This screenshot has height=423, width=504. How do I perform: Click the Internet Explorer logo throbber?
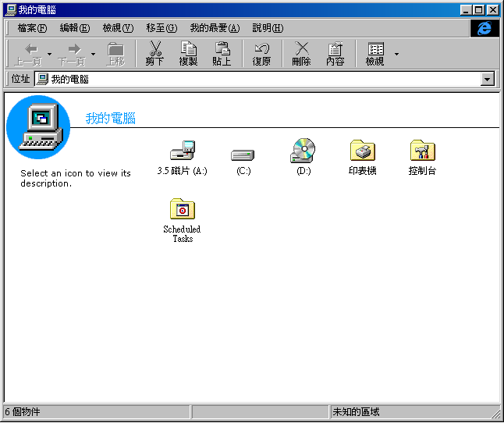click(x=484, y=28)
